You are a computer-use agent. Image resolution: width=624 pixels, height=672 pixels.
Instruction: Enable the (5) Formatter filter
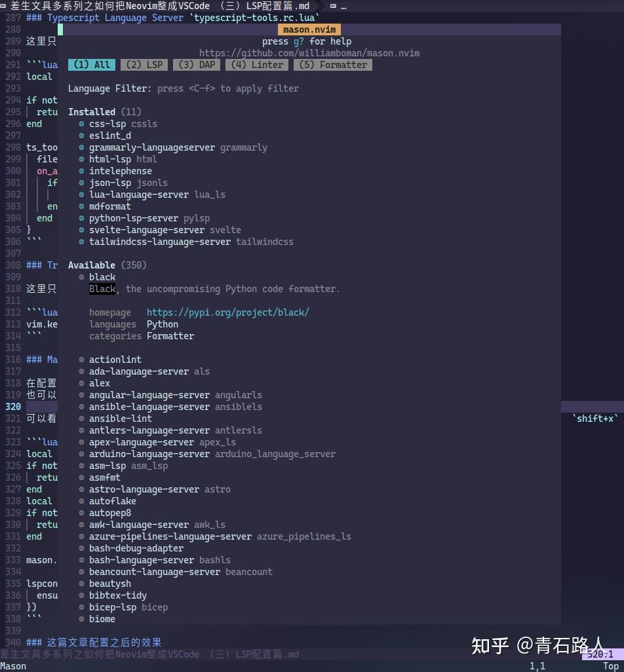(332, 65)
